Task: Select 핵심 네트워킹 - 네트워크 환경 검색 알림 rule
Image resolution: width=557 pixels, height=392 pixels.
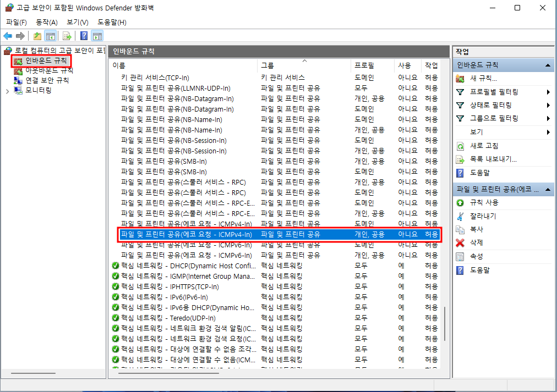Action: point(188,329)
